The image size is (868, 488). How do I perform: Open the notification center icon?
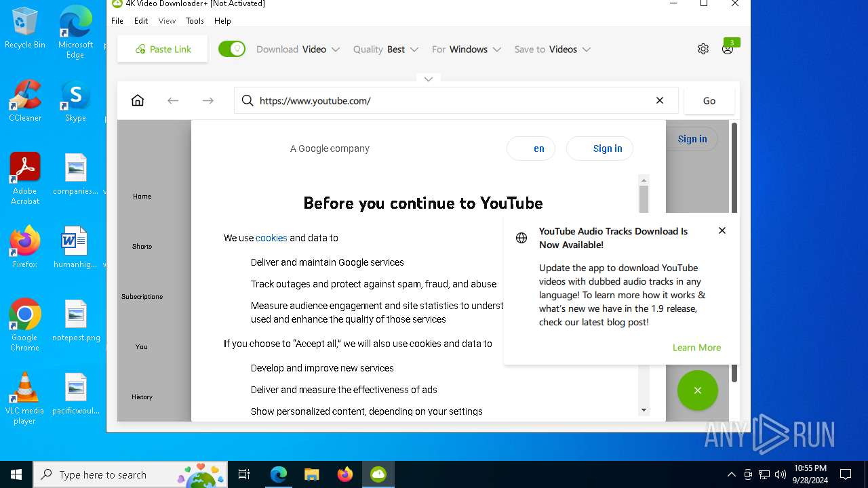click(x=846, y=474)
